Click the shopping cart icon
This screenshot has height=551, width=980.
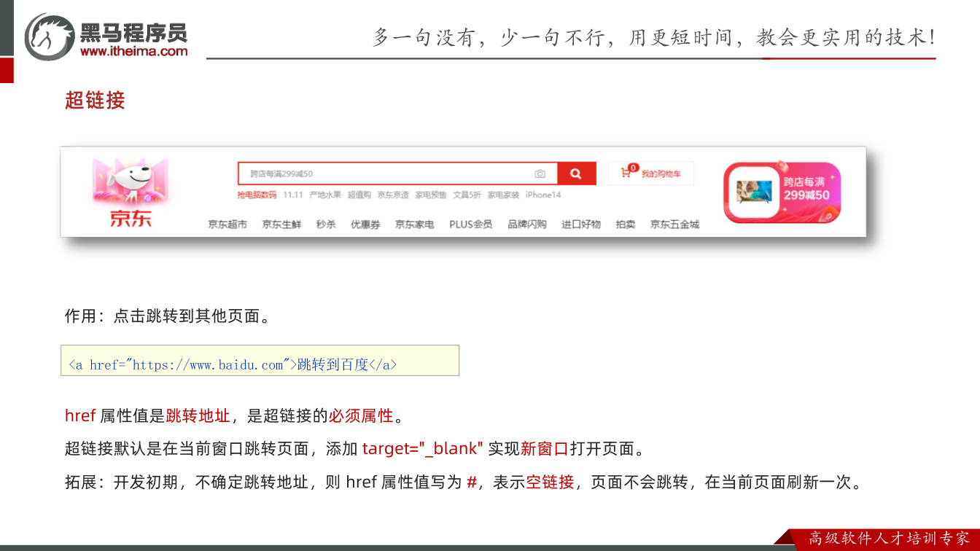click(626, 173)
